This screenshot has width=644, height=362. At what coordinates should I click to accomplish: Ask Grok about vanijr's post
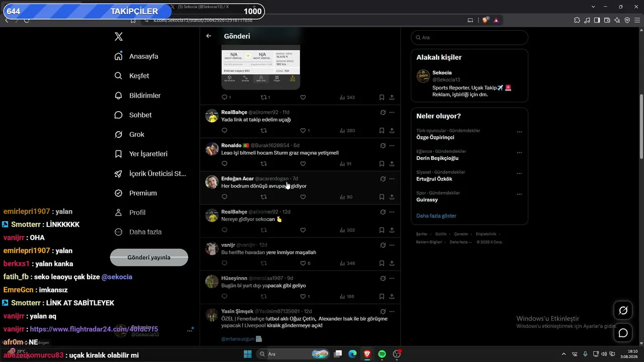point(383,245)
